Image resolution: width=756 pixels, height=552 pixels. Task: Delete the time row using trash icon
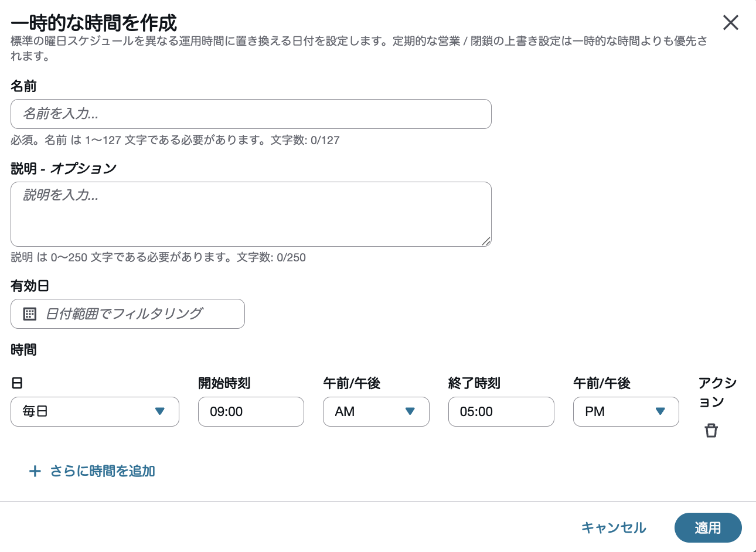pos(711,431)
